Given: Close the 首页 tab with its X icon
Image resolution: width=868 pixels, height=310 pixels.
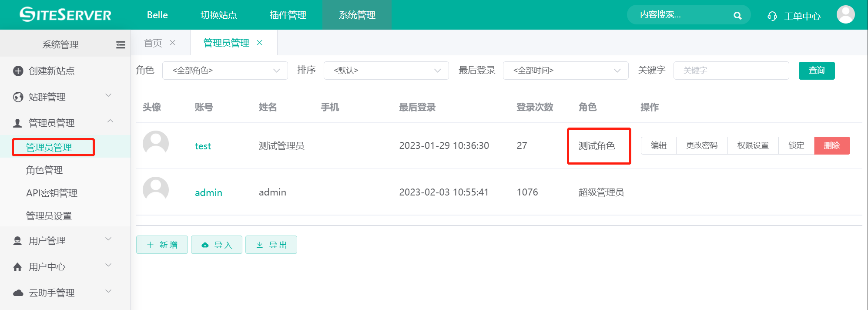Looking at the screenshot, I should (173, 43).
